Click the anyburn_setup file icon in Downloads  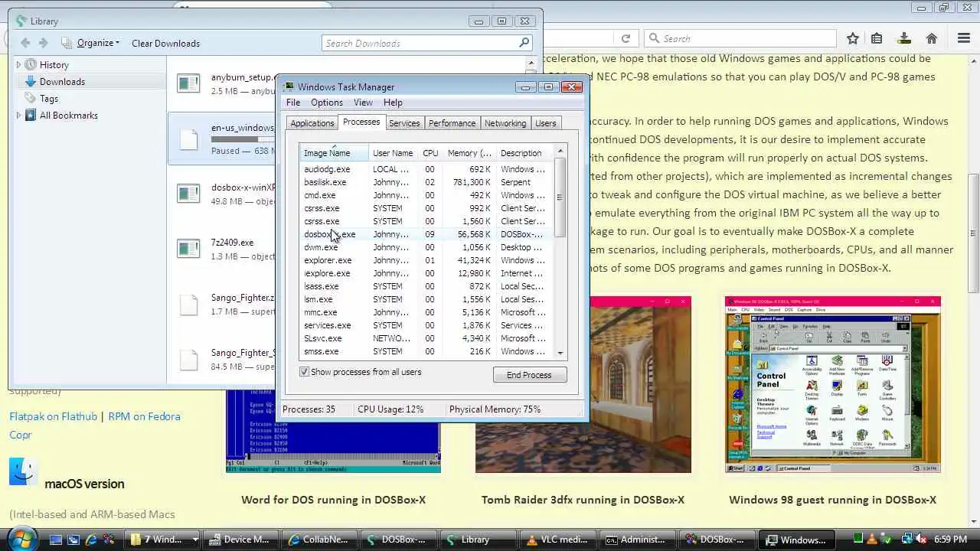188,83
